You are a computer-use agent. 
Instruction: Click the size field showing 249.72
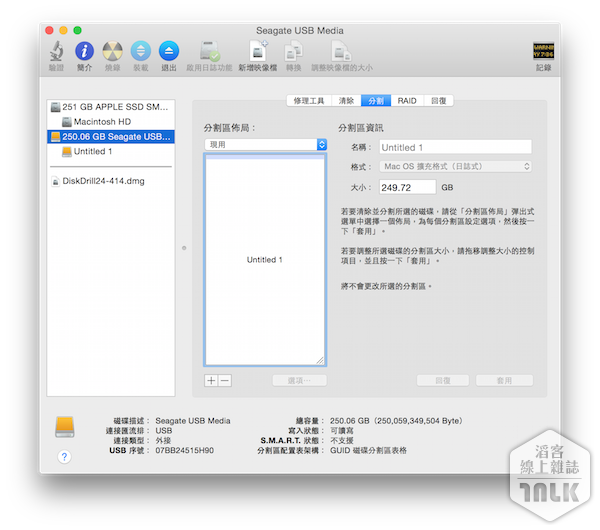click(407, 187)
